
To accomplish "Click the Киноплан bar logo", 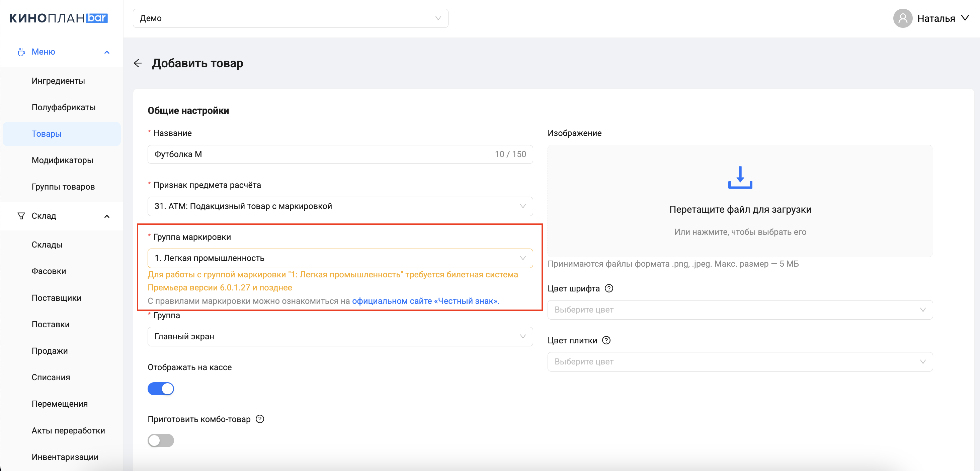I will coord(59,18).
